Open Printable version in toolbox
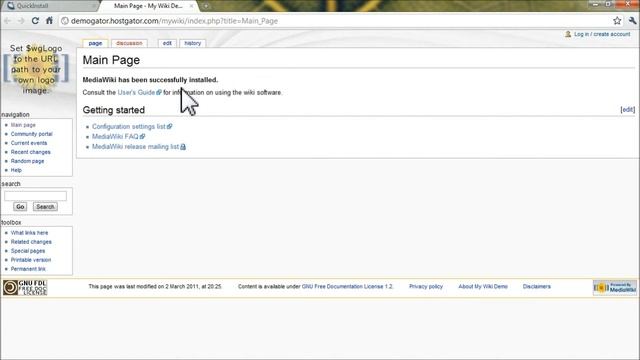Viewport: 640px width, 360px height. (x=31, y=260)
